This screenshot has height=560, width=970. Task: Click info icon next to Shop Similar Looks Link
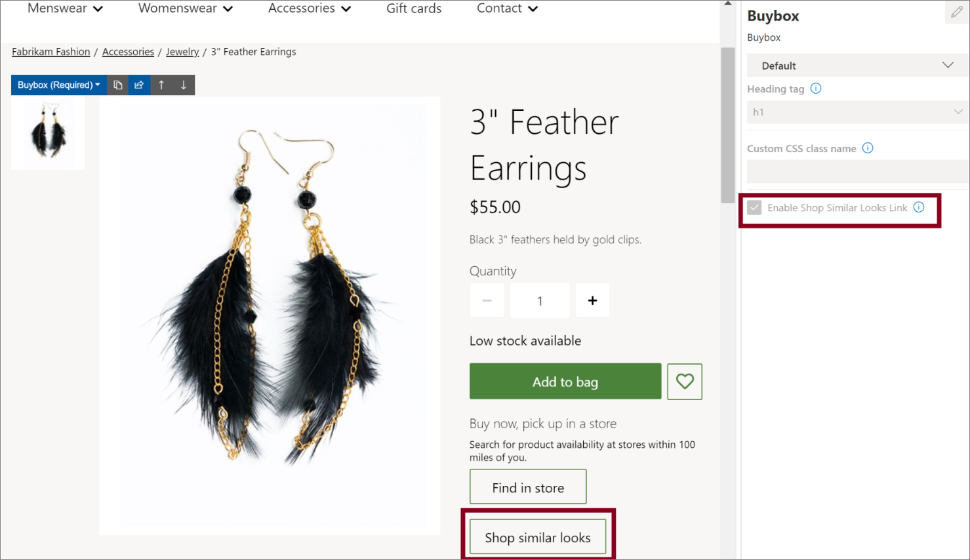coord(919,207)
